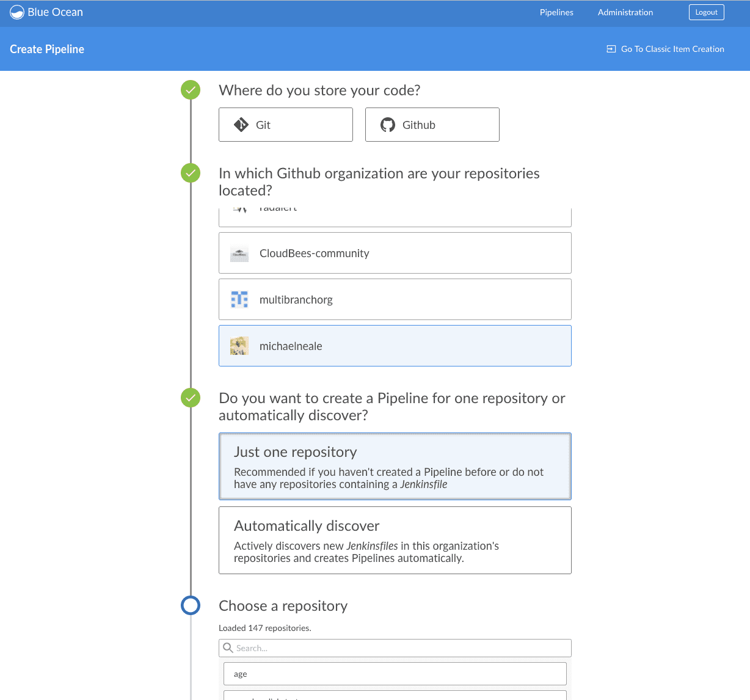Click the green checkmark on first step
This screenshot has height=700, width=750.
point(190,89)
